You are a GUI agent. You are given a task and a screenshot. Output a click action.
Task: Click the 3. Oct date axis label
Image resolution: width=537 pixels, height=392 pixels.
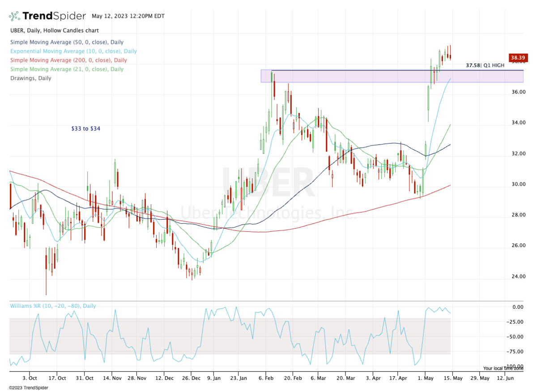30,378
